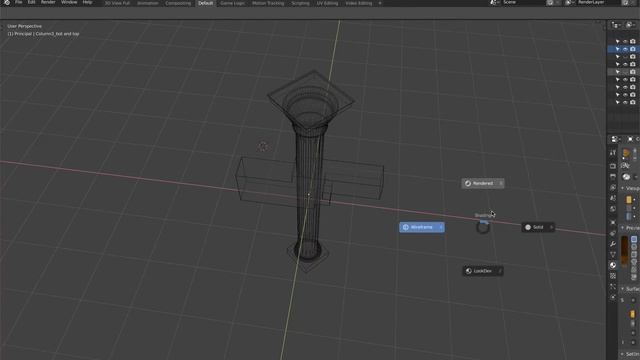Viewport: 640px width, 360px height.
Task: Switch to the Compositing workspace tab
Action: [x=178, y=3]
